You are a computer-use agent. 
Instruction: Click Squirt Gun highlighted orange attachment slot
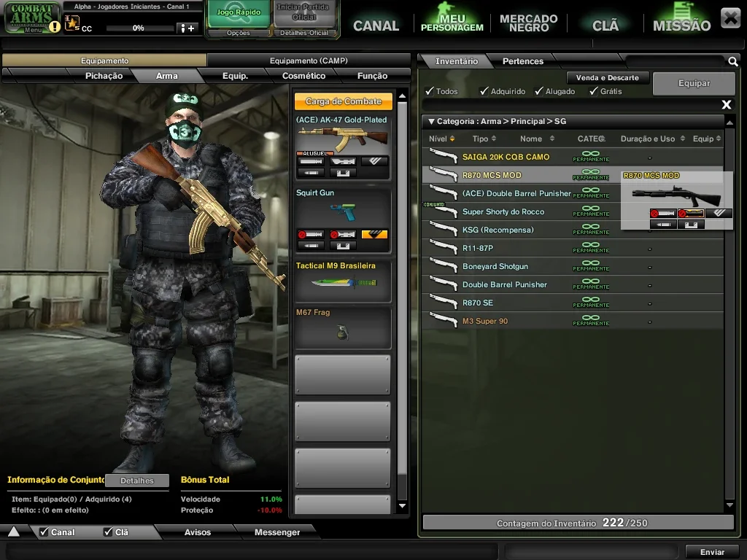pyautogui.click(x=374, y=234)
